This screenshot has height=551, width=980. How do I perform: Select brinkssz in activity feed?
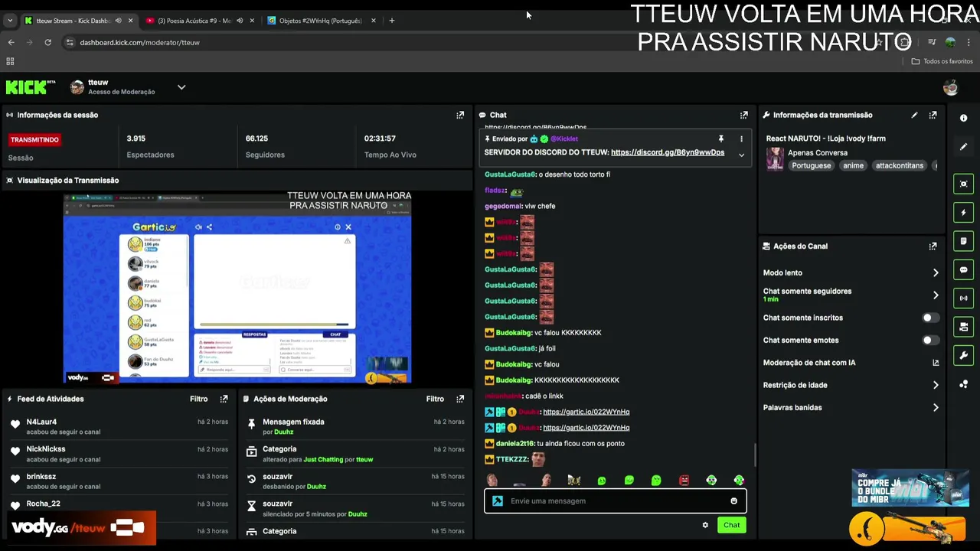click(x=41, y=476)
